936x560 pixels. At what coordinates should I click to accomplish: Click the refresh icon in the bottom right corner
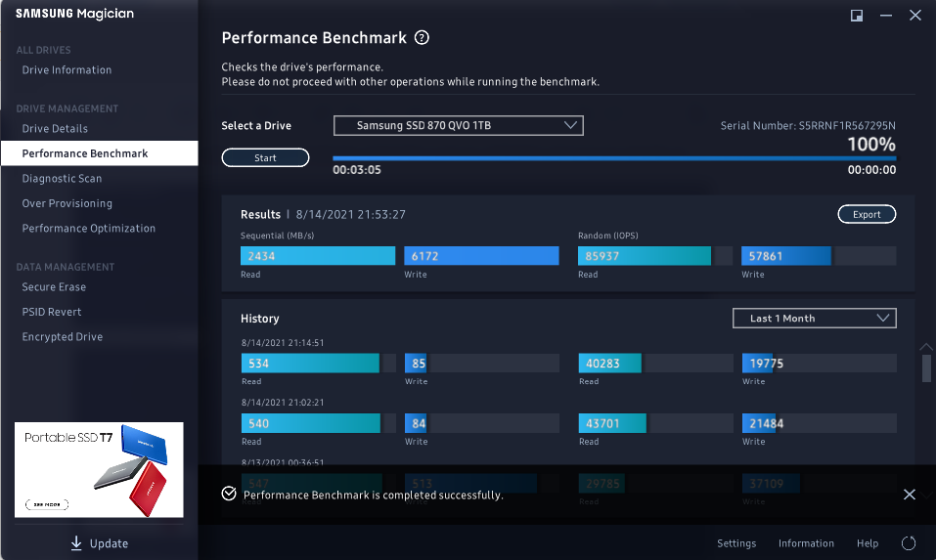pos(909,543)
